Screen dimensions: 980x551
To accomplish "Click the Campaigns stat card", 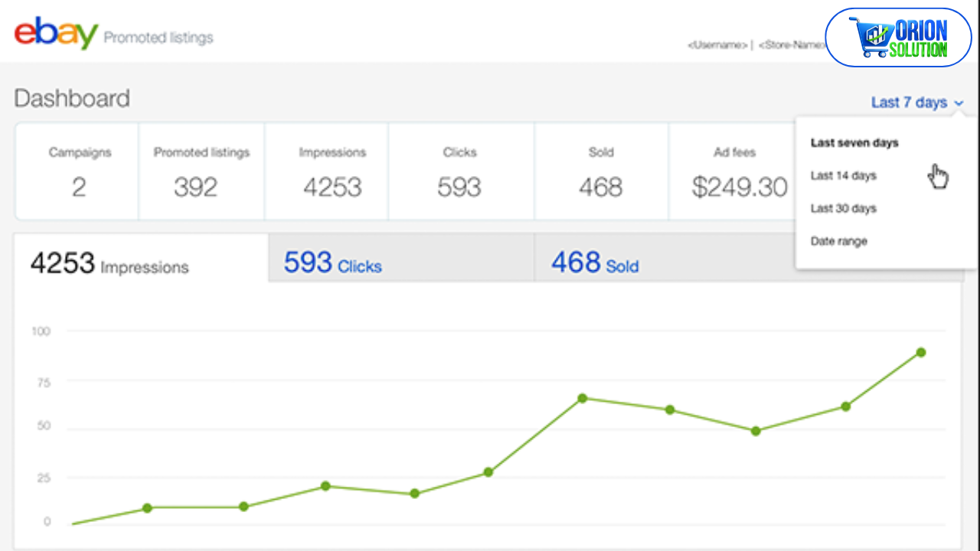I will 77,171.
